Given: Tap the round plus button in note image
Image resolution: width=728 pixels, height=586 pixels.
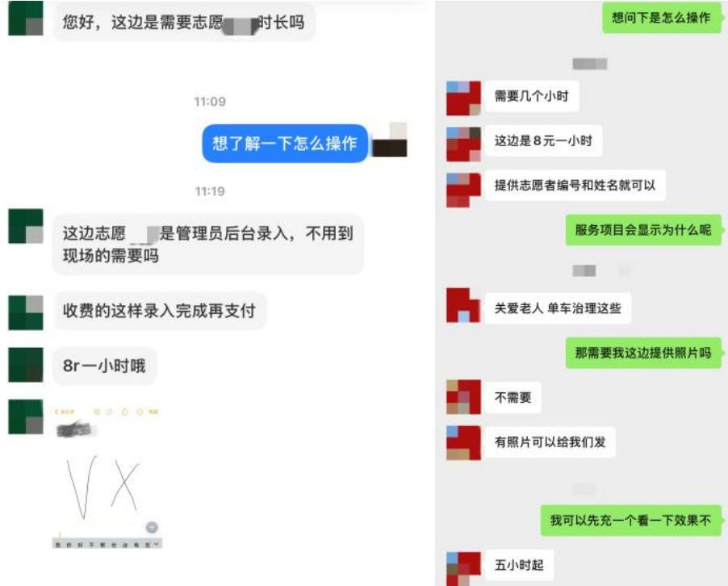Looking at the screenshot, I should (x=152, y=528).
